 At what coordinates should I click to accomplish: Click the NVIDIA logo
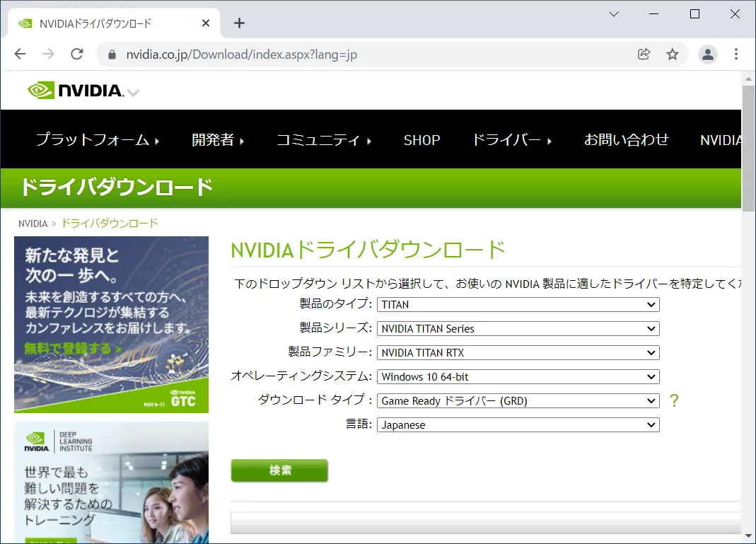tap(76, 90)
